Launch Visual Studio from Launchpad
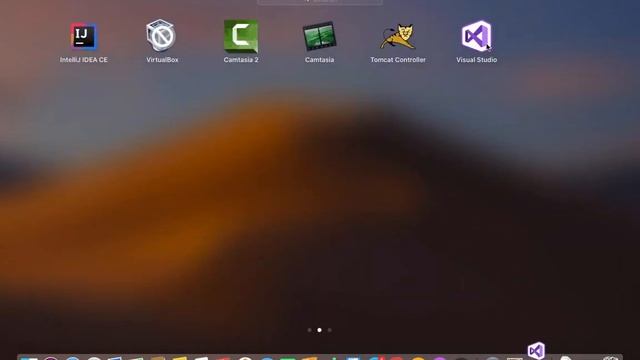This screenshot has width=640, height=360. coord(476,36)
